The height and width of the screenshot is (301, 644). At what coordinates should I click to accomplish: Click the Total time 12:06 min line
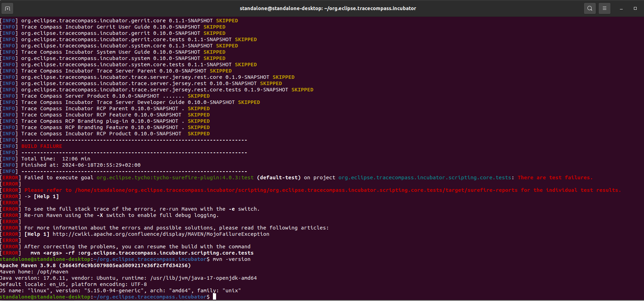click(45, 159)
